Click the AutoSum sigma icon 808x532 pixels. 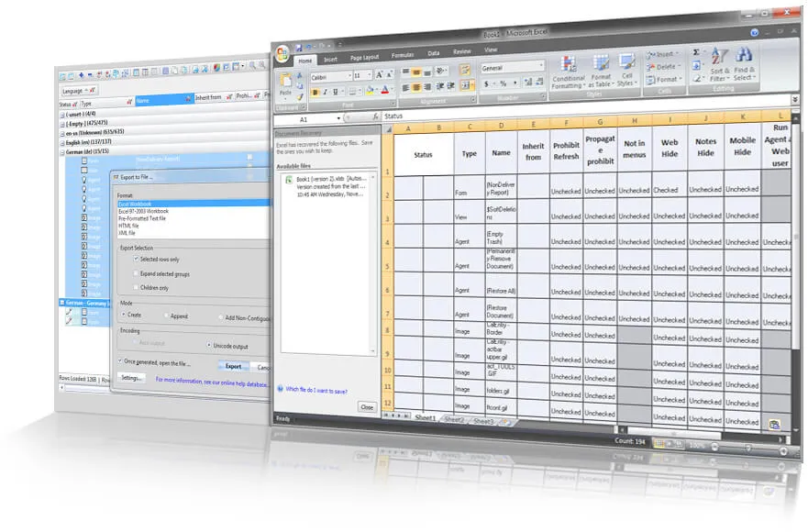tap(696, 52)
